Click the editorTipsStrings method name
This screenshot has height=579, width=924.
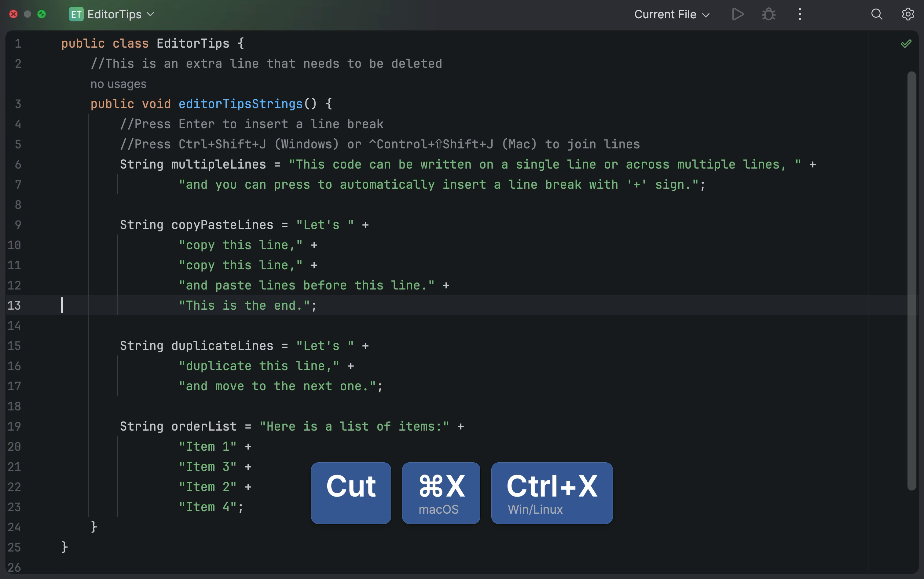click(240, 104)
